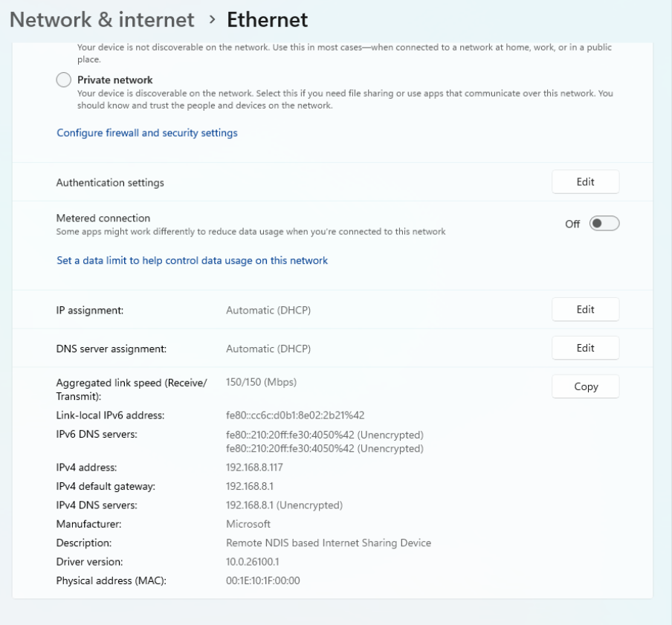Open the set a data limit link
Image resolution: width=672 pixels, height=625 pixels.
192,261
